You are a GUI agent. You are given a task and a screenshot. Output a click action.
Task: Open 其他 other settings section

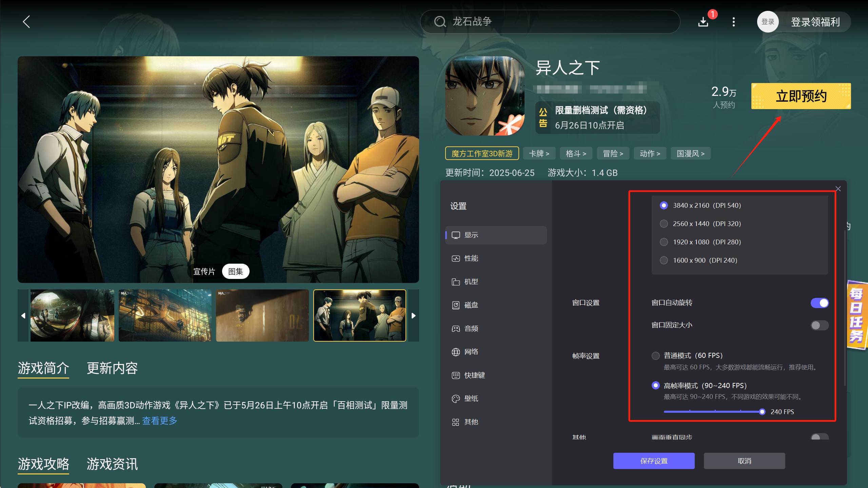(496, 422)
